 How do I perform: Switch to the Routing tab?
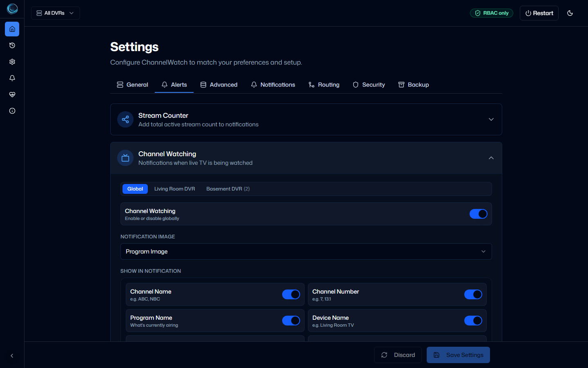(324, 85)
